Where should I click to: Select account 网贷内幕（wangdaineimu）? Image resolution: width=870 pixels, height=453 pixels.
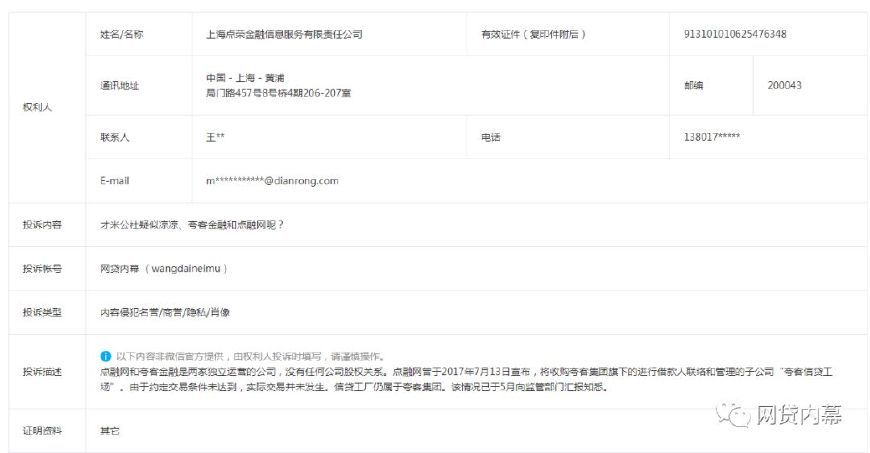tap(164, 269)
